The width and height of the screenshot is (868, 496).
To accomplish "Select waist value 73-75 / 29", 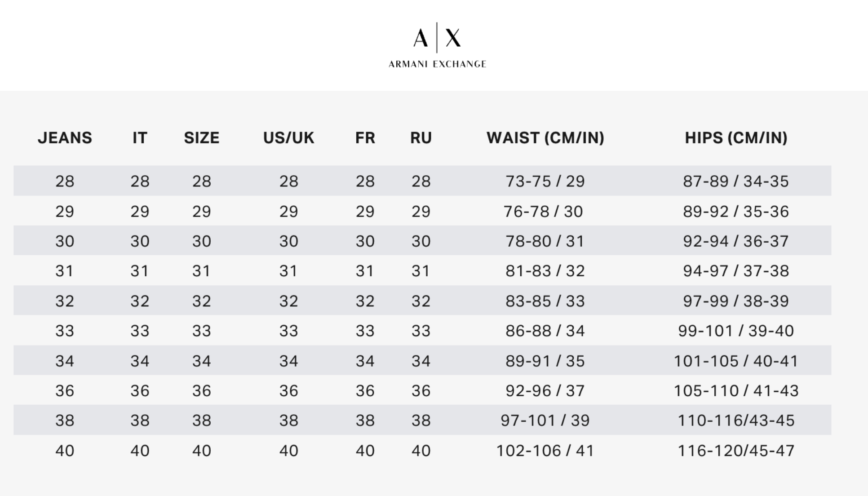I will pyautogui.click(x=545, y=181).
